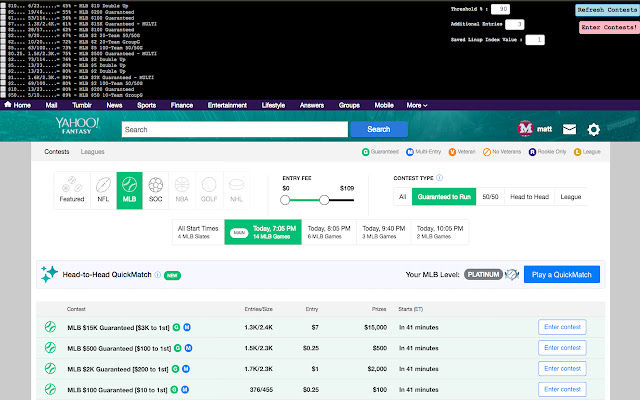Click the No Veterans legend icon
Image resolution: width=640 pixels, height=400 pixels.
pos(487,152)
